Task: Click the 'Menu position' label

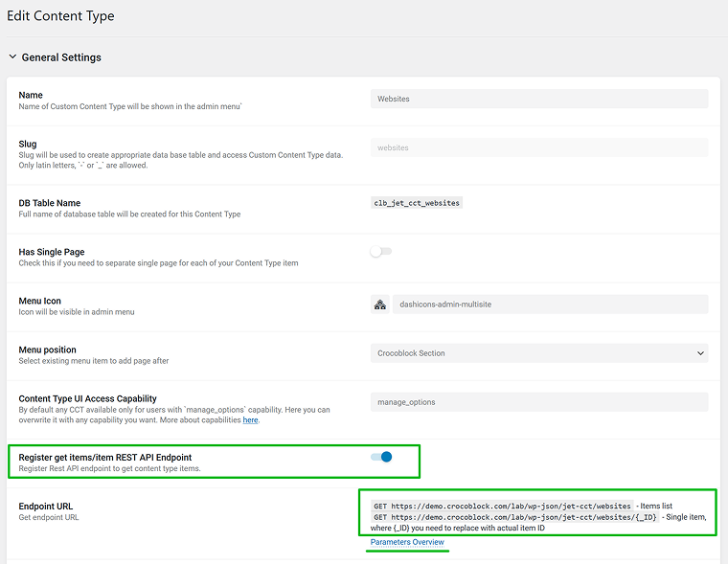Action: coord(47,350)
